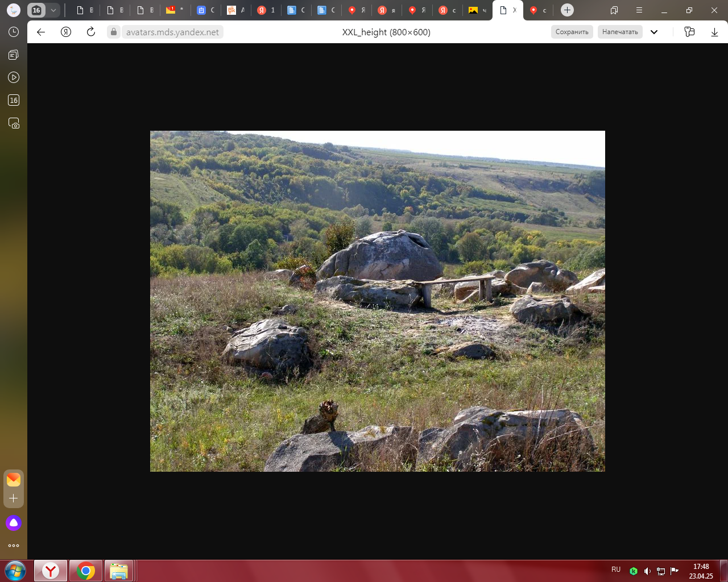Click the Напечатать button
Screen dimensions: 728x582
point(620,32)
